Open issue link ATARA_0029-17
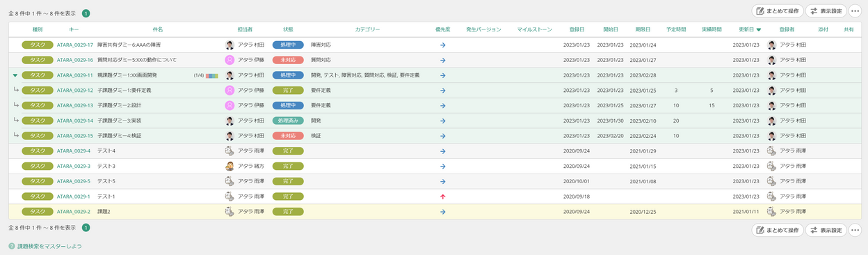Screen dimensions: 868x255 click(x=75, y=45)
